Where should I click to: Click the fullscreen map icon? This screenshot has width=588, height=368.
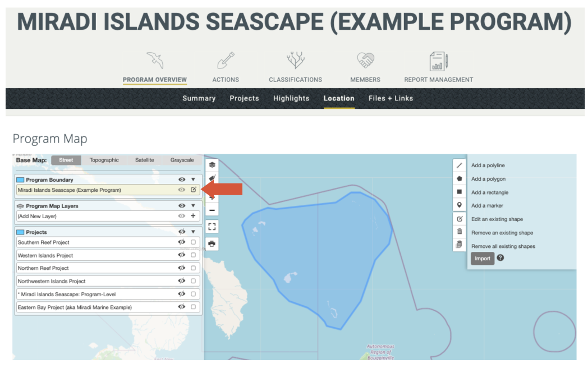point(212,227)
